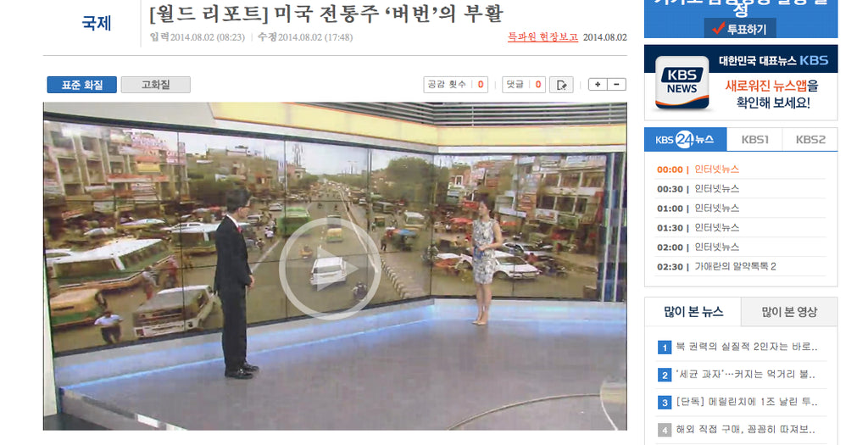Select 표준 화질 video quality

(x=82, y=85)
